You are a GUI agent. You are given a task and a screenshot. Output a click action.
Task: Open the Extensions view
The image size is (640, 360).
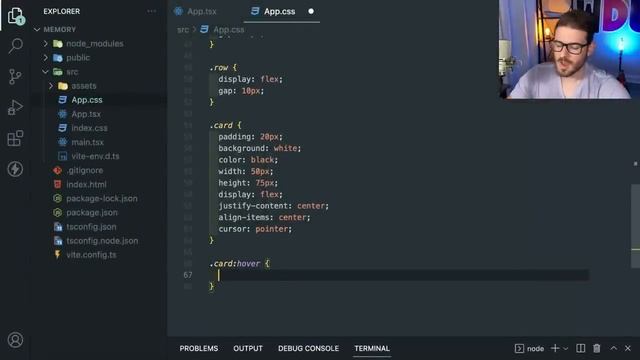coord(16,138)
